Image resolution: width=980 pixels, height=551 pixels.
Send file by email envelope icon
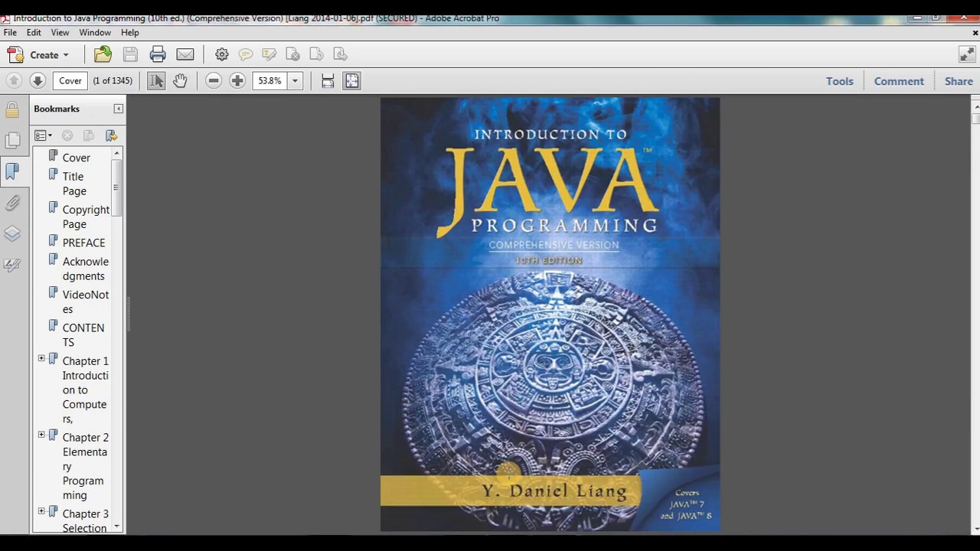tap(185, 54)
